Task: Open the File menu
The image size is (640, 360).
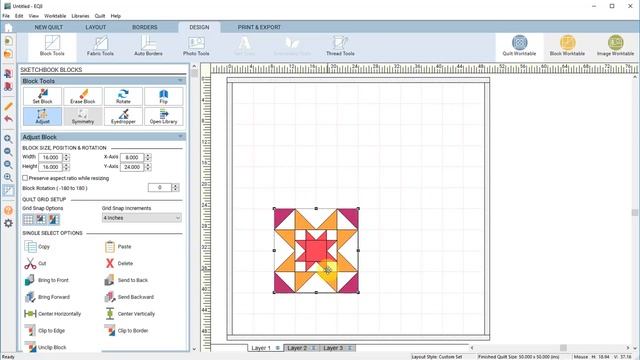Action: tap(6, 16)
